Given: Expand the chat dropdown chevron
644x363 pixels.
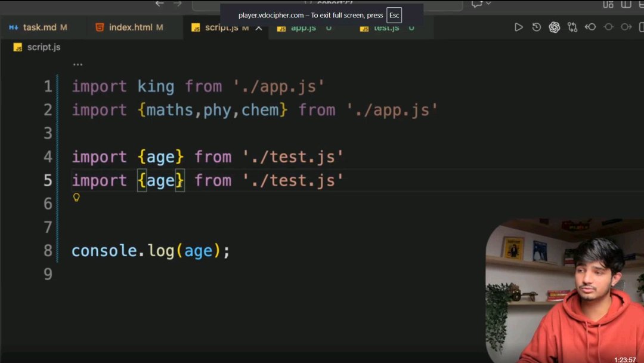Looking at the screenshot, I should point(488,4).
